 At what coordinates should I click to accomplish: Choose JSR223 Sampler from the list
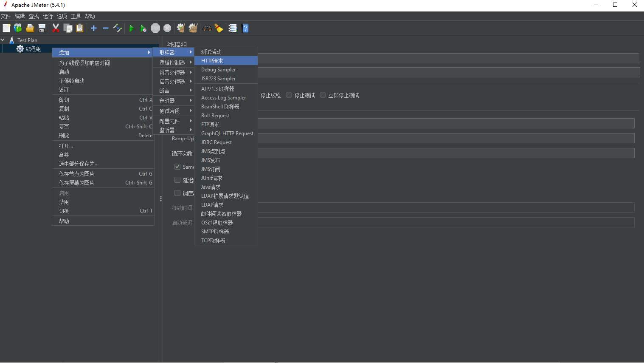click(226, 79)
